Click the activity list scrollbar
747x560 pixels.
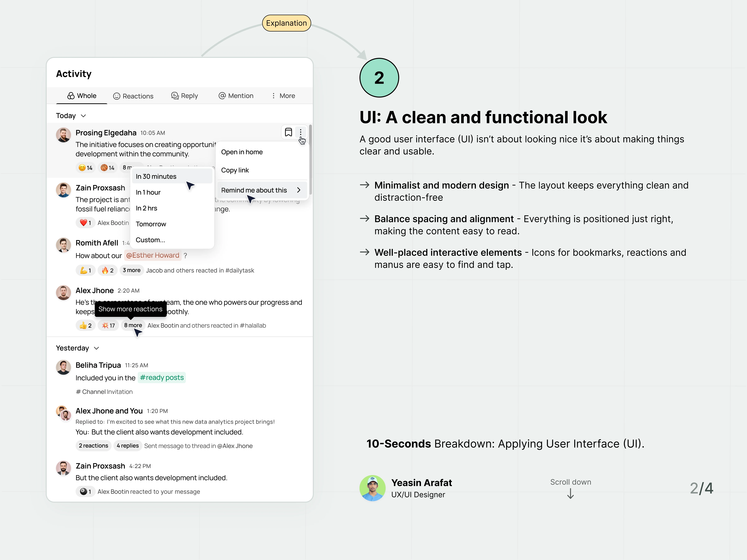pos(310,159)
